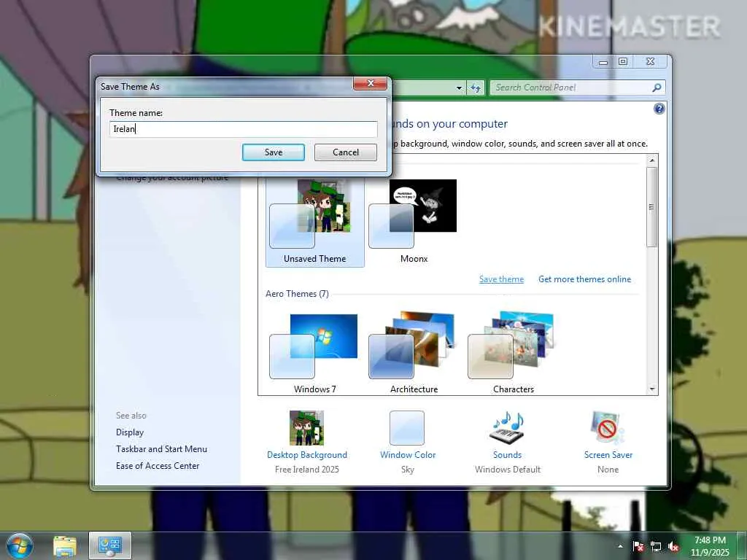Click the Save theme link
747x560 pixels.
pos(501,279)
